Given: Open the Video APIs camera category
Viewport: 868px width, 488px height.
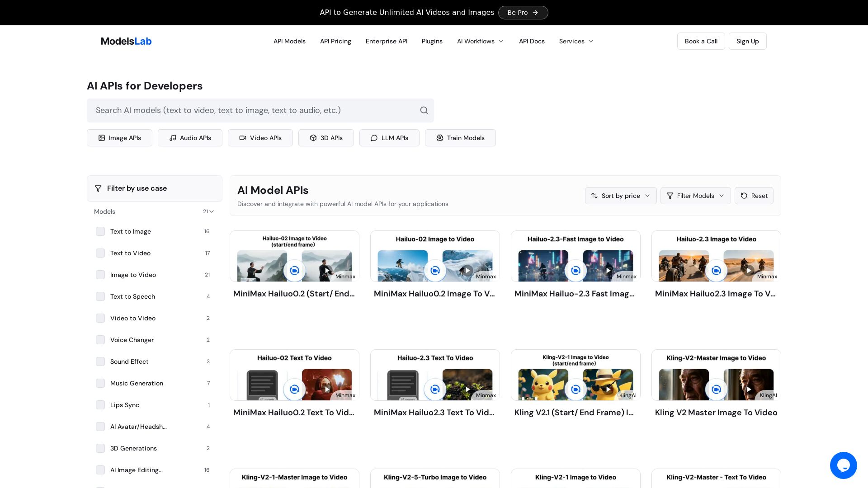Looking at the screenshot, I should (260, 138).
